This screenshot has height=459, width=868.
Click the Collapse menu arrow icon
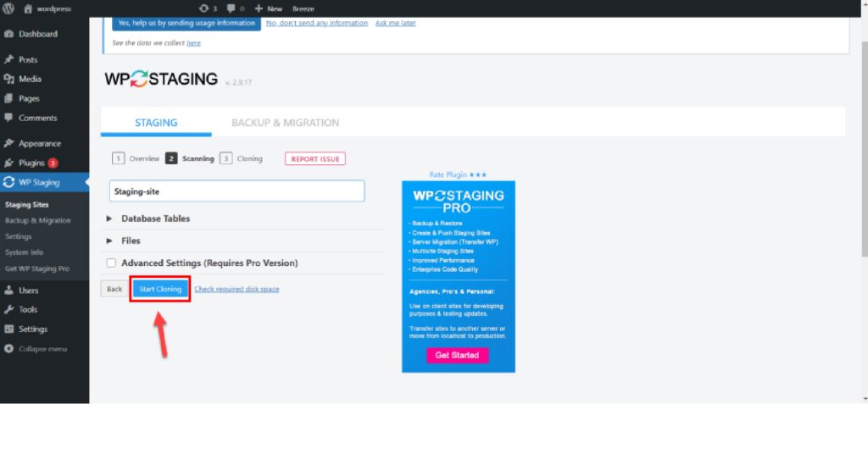(8, 348)
